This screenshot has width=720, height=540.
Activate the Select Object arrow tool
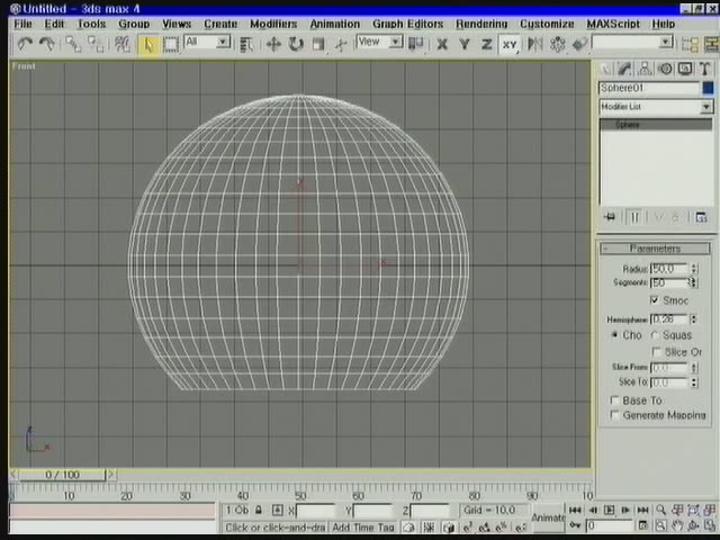tap(148, 45)
